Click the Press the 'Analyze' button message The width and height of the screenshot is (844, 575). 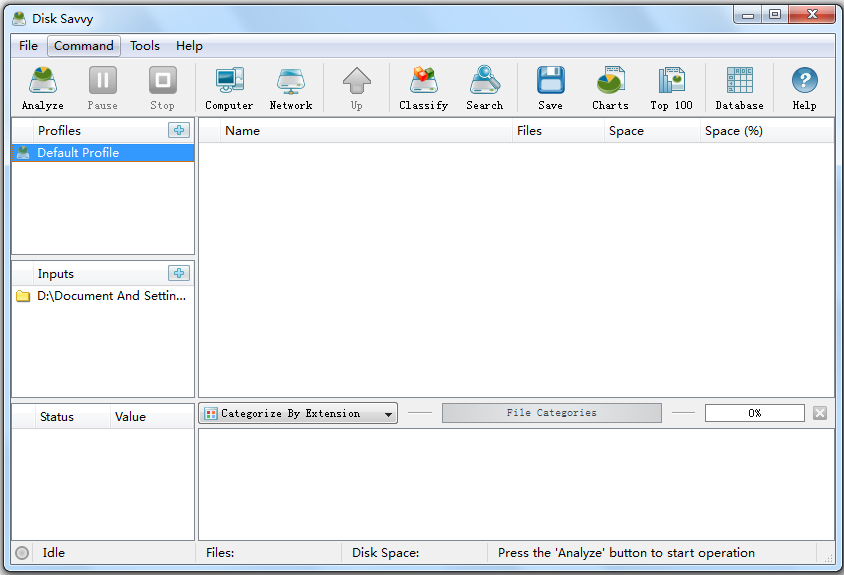point(626,553)
